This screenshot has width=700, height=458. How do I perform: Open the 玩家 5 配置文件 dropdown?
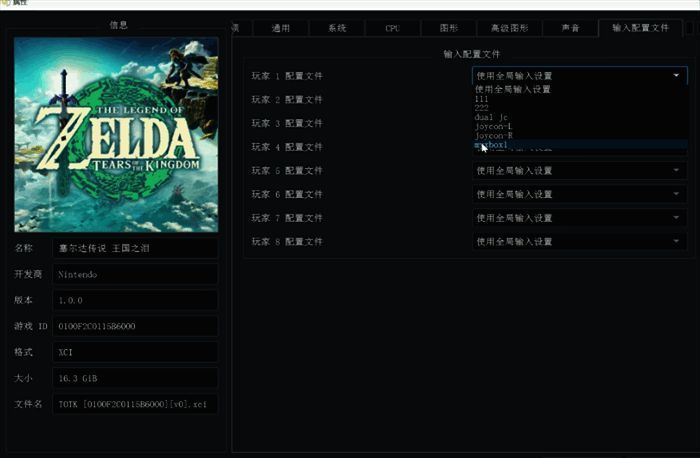(x=579, y=171)
